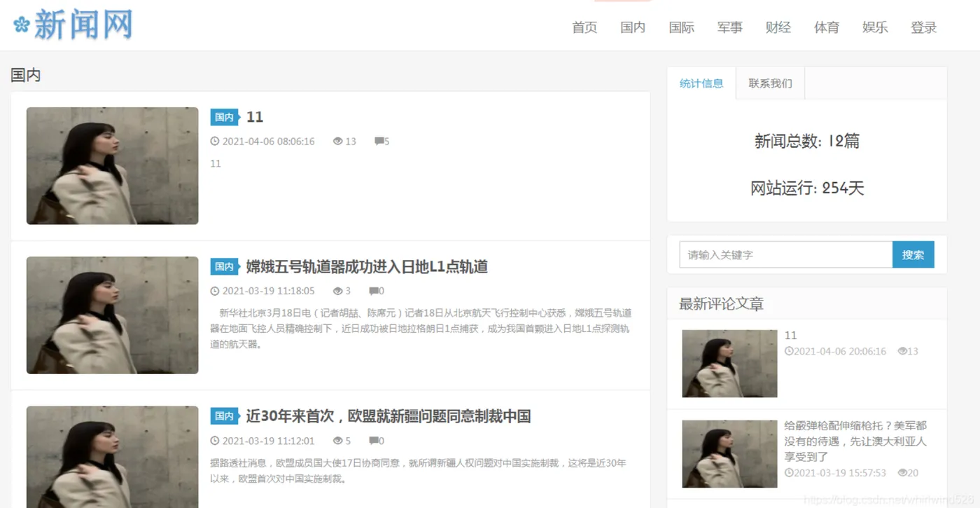Click the clock icon beside 2021-03-19 11:12:01

215,441
